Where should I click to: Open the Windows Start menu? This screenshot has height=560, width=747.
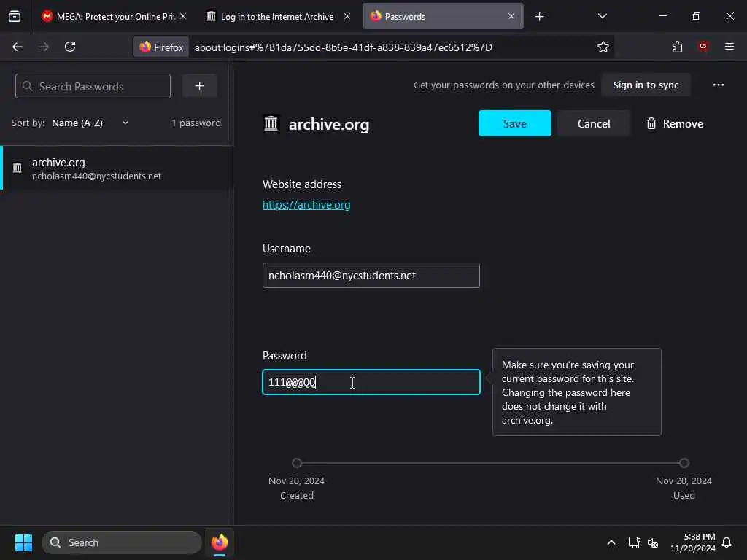23,542
